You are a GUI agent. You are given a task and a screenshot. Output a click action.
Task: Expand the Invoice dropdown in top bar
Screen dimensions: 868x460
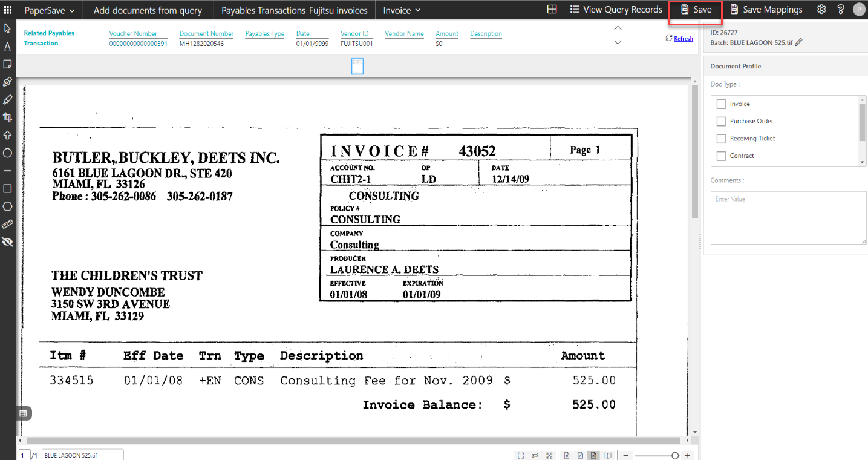tap(402, 10)
